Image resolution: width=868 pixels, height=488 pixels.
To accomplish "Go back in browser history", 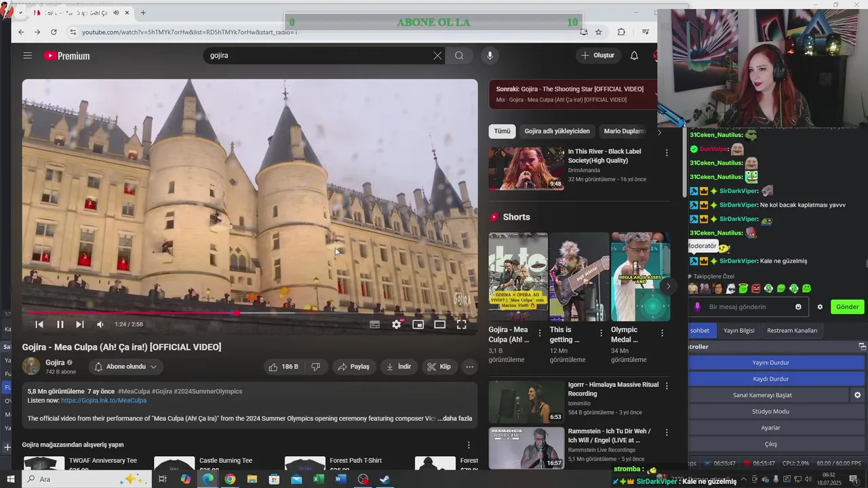I will pos(21,32).
